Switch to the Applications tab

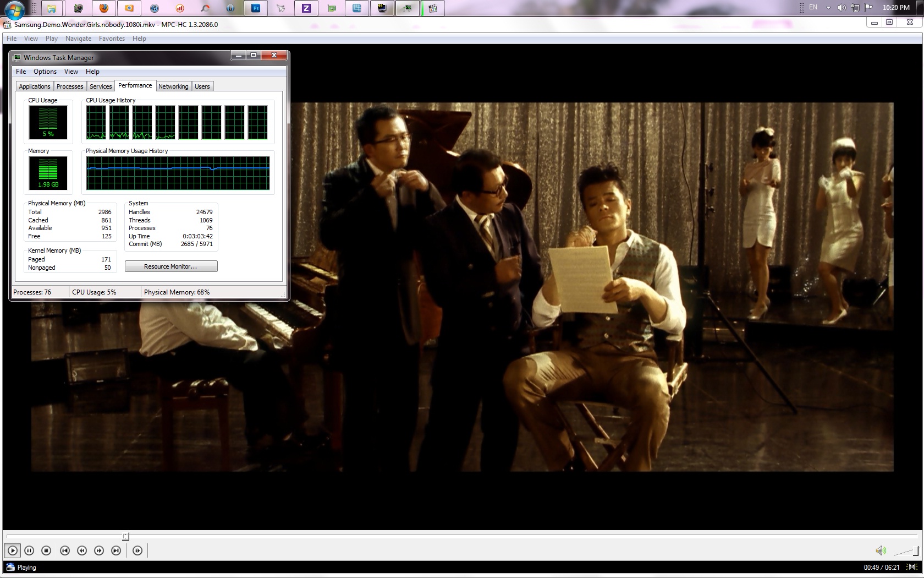point(35,86)
